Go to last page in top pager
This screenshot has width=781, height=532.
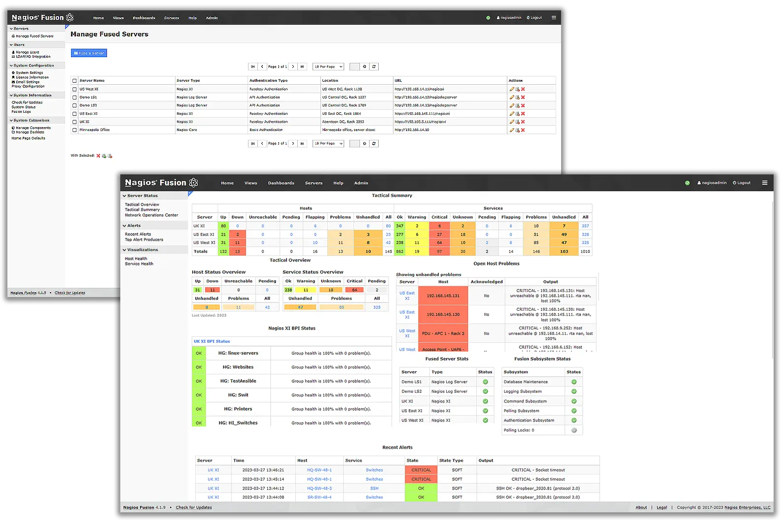tap(303, 66)
